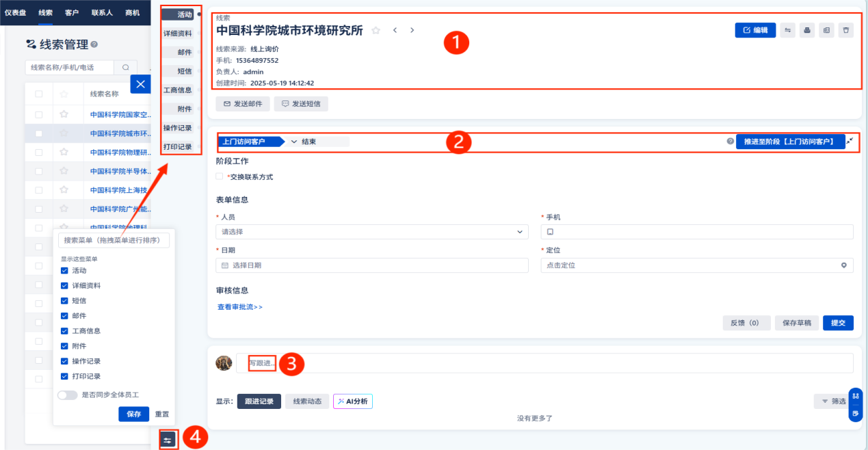Toggle 打印记录 checkbox in menu settings
This screenshot has height=450, width=868.
coord(64,376)
